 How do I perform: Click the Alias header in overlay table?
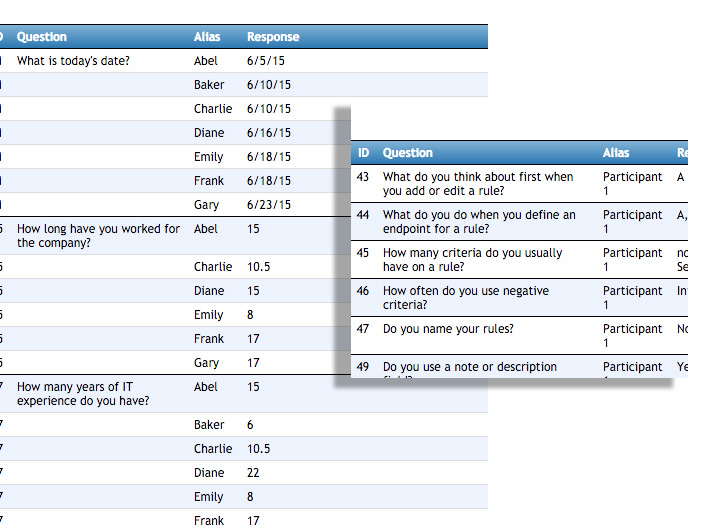point(616,153)
